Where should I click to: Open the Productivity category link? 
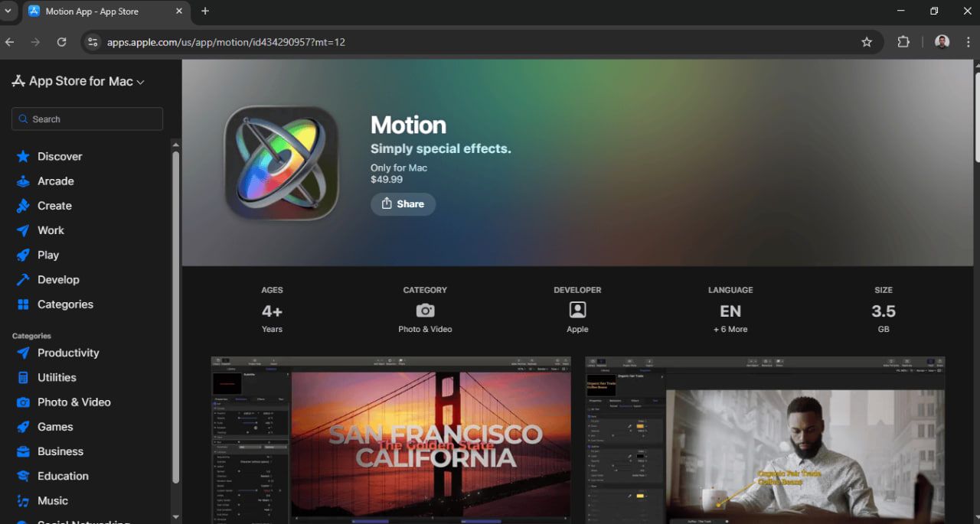click(x=68, y=353)
